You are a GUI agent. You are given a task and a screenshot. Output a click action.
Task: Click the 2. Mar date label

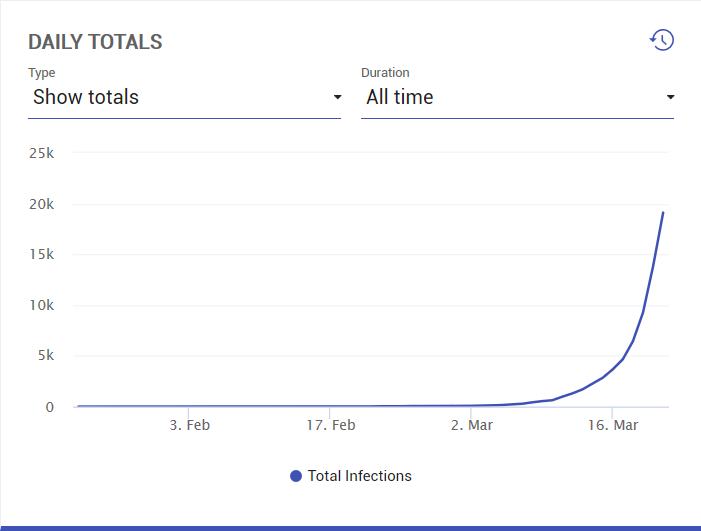(471, 425)
